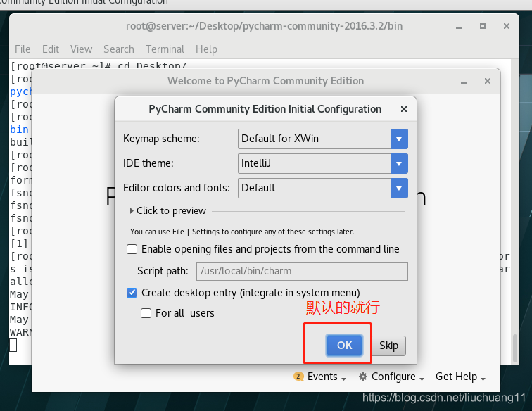This screenshot has height=411, width=532.
Task: Tick the For all users checkbox
Action: click(146, 313)
